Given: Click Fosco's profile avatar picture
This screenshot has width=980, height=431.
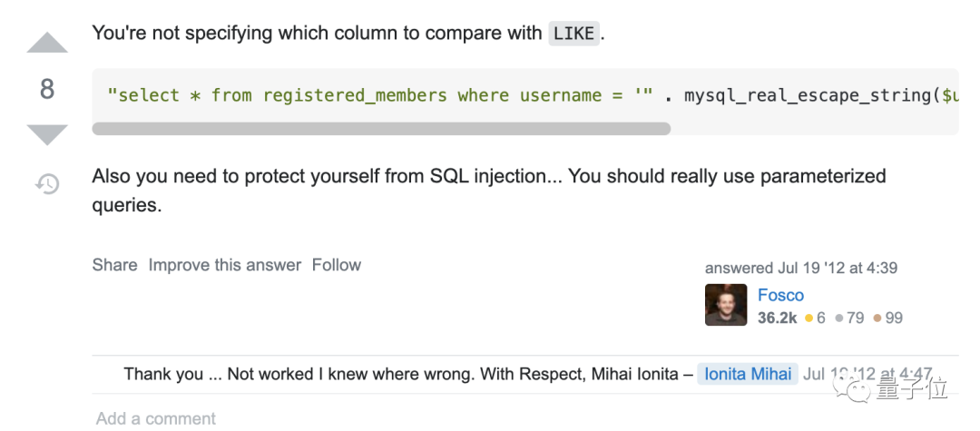Looking at the screenshot, I should [x=726, y=305].
